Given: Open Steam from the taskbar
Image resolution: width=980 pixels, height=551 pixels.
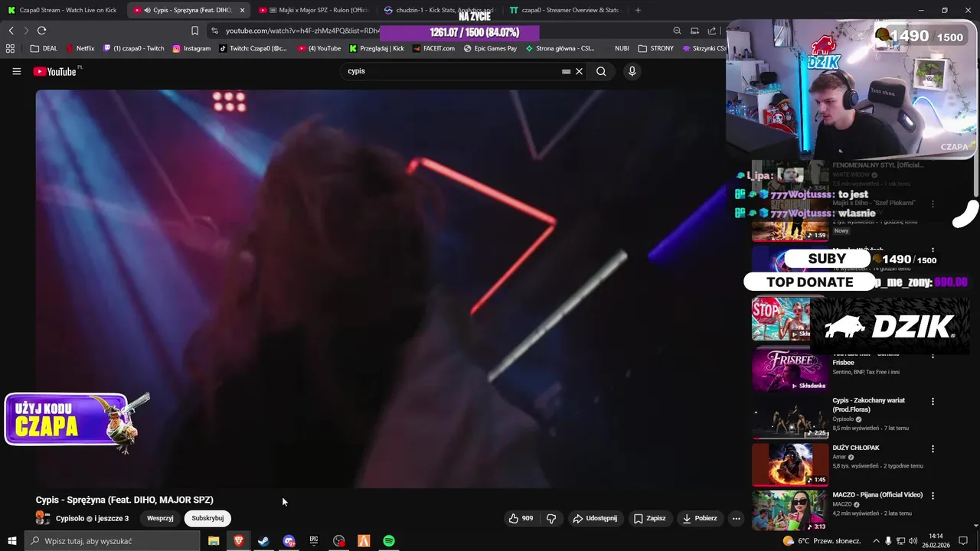Looking at the screenshot, I should (263, 541).
